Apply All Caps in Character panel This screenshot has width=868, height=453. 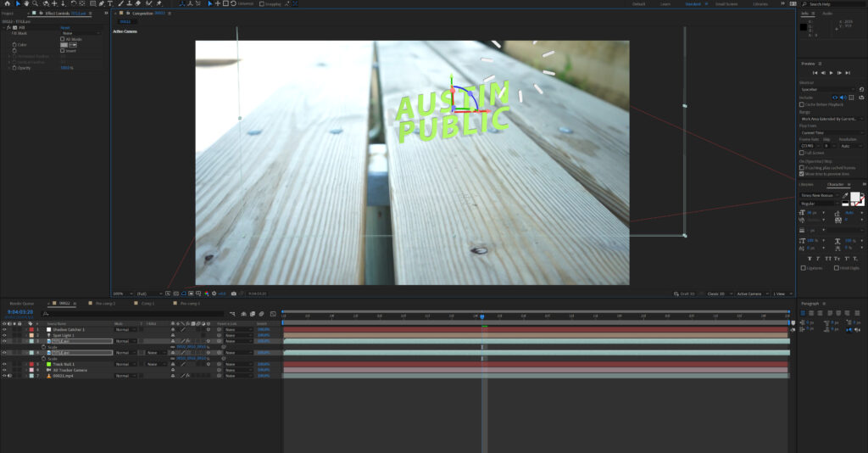pyautogui.click(x=828, y=259)
